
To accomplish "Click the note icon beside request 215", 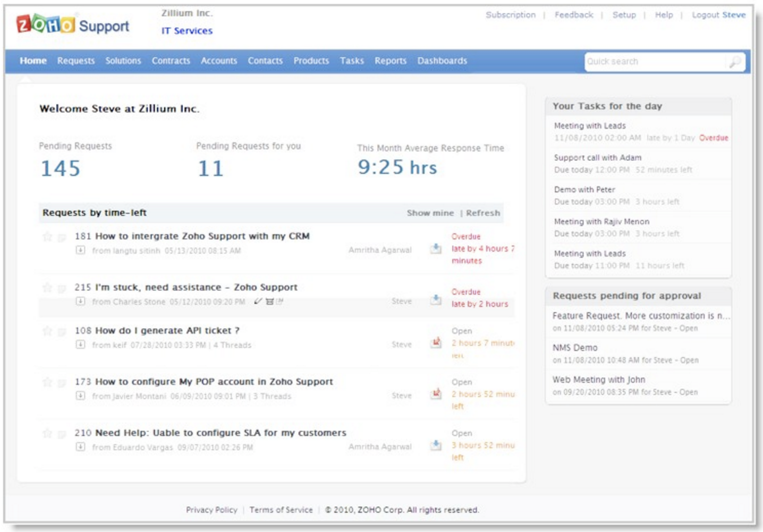I will point(62,289).
